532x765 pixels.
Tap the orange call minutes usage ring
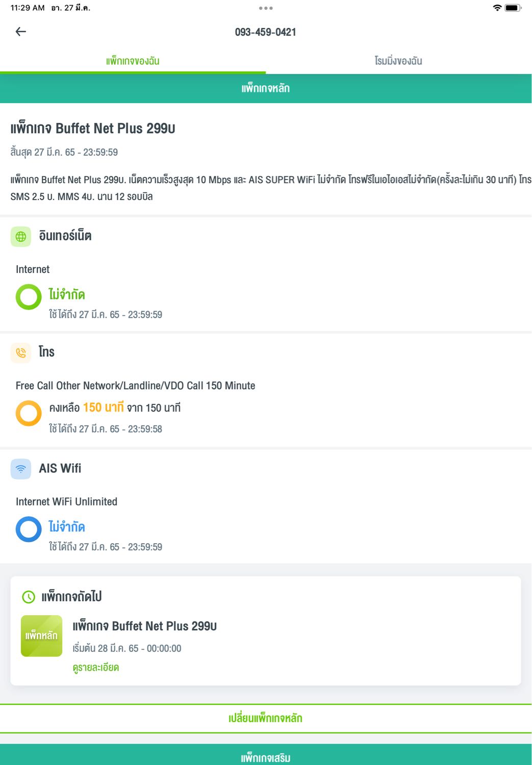(x=29, y=413)
